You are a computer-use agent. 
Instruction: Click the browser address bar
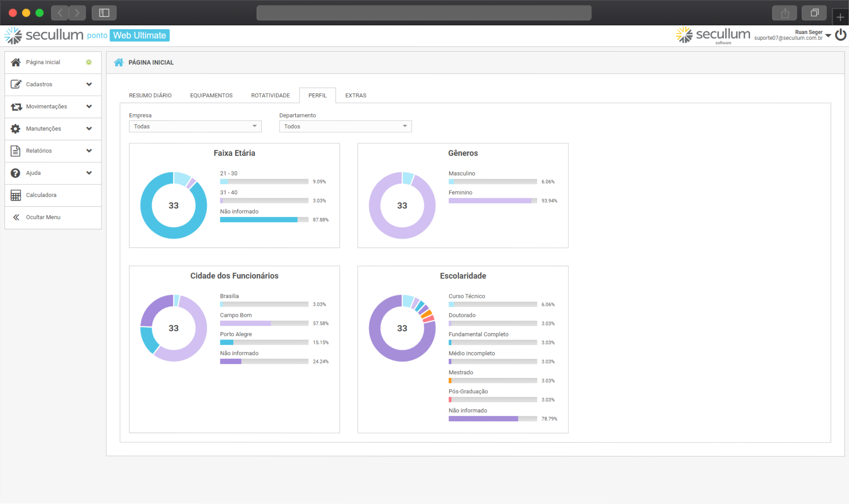coord(424,13)
